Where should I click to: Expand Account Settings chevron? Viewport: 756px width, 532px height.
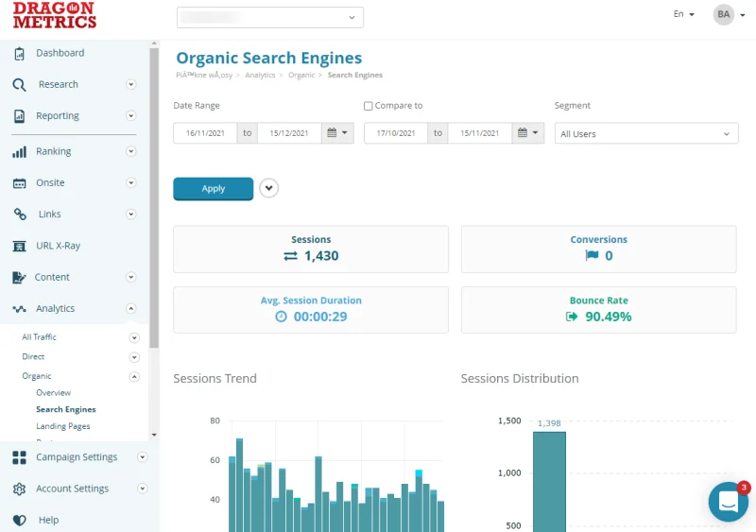point(143,489)
